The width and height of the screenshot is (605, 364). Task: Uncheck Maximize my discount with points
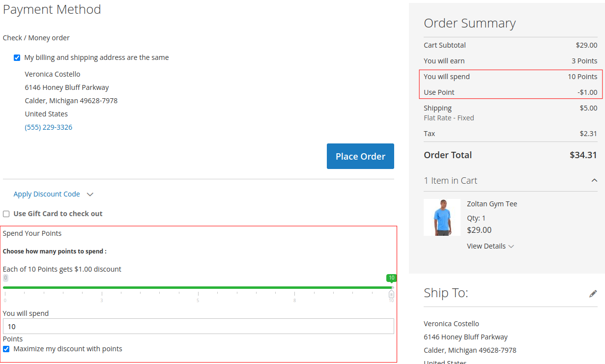coord(6,349)
